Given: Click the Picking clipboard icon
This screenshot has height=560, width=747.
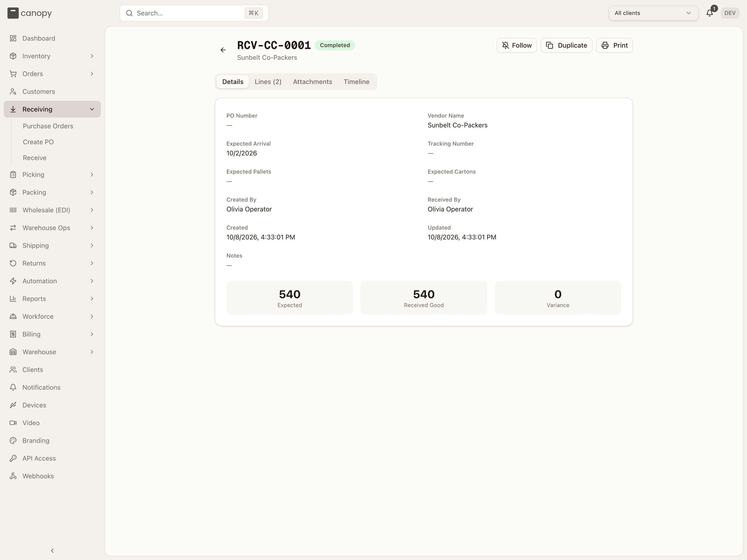Looking at the screenshot, I should pyautogui.click(x=13, y=175).
